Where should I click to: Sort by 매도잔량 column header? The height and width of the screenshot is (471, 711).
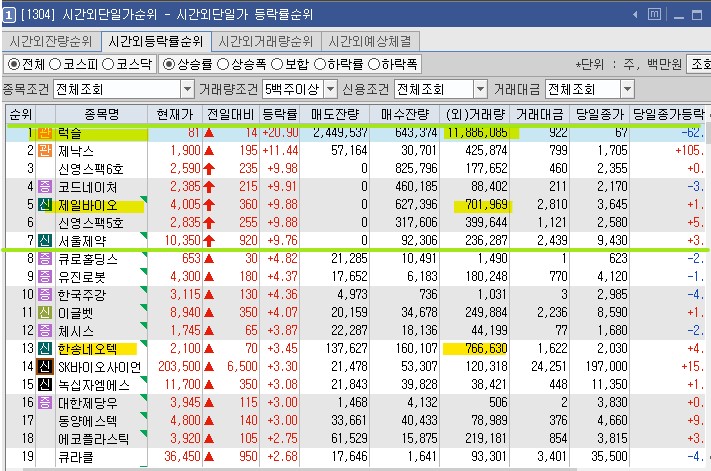click(335, 114)
